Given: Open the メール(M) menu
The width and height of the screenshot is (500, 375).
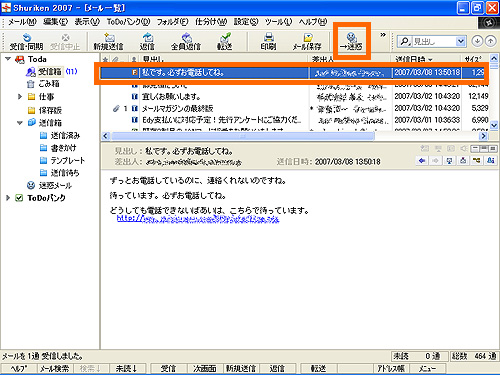Looking at the screenshot, I should pyautogui.click(x=22, y=22).
